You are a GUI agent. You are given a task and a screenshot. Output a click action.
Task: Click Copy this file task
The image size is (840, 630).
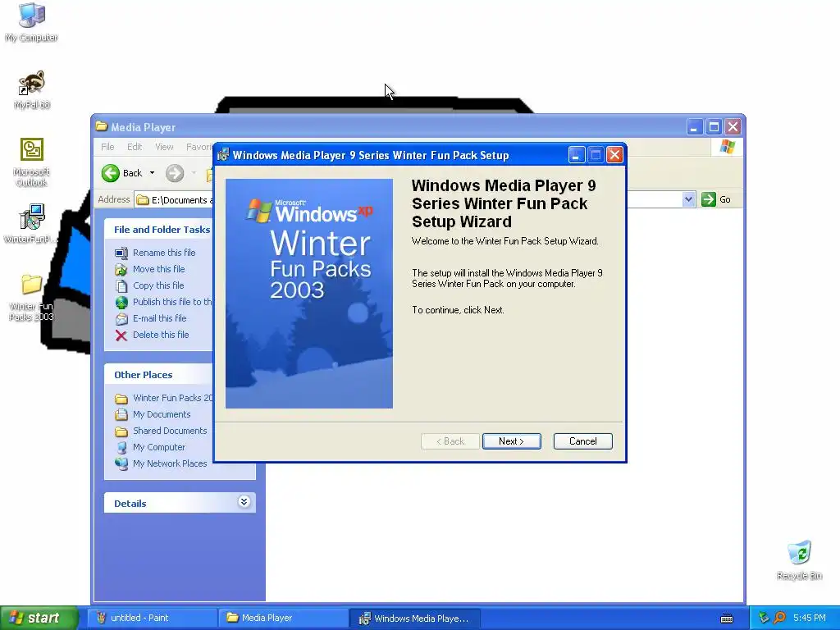coord(158,285)
